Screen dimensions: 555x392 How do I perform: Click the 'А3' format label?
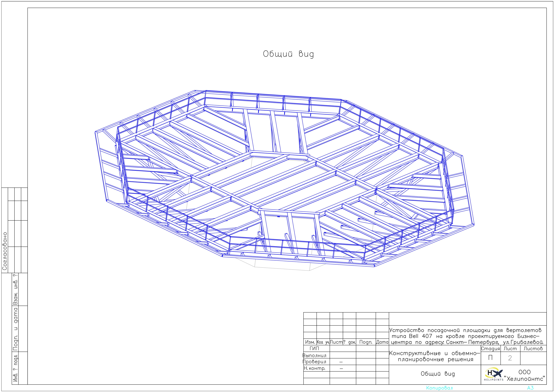click(x=530, y=388)
